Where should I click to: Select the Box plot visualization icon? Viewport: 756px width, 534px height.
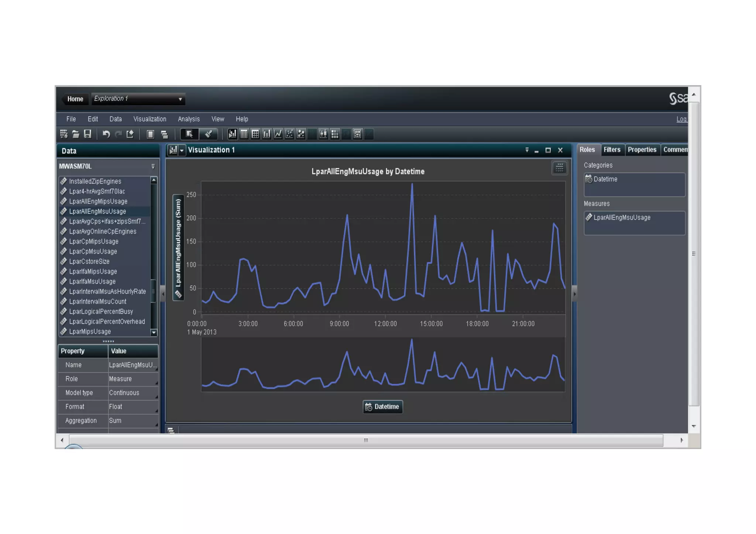tap(323, 134)
